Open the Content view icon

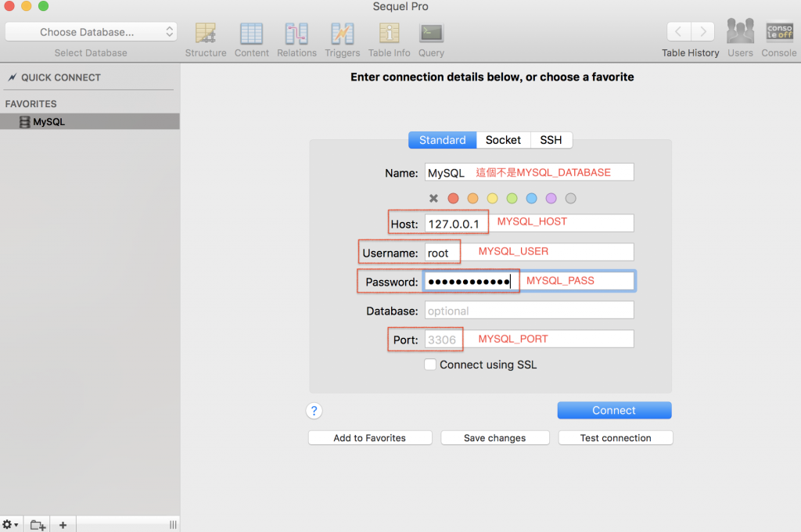pos(251,34)
